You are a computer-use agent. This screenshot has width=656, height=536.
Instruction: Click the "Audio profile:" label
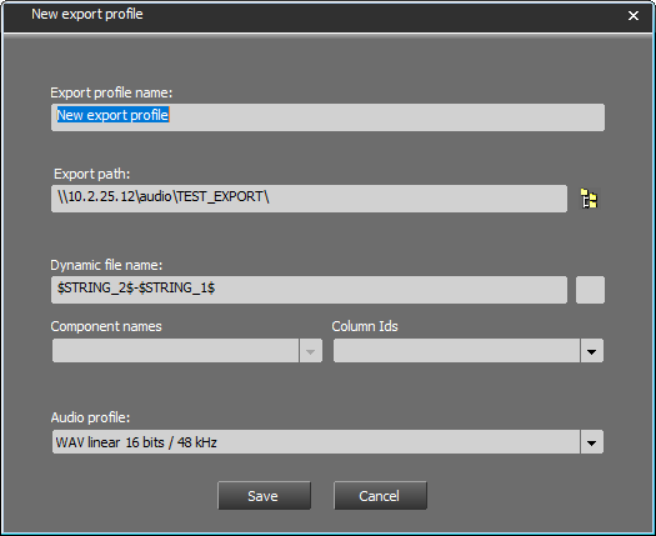(x=91, y=417)
